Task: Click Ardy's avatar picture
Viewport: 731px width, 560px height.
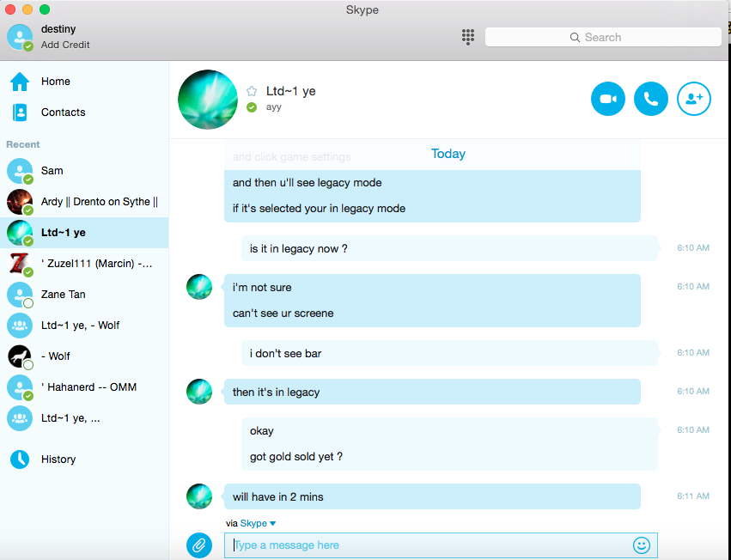Action: coord(20,202)
